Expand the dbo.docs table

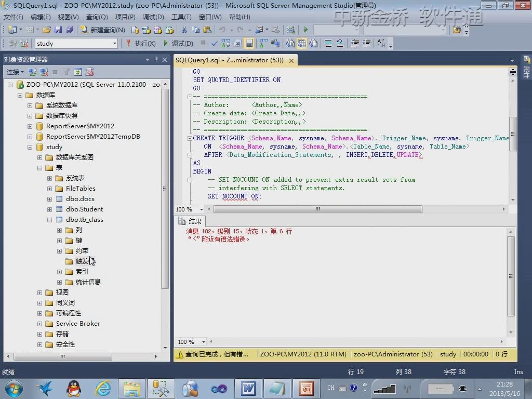click(49, 199)
